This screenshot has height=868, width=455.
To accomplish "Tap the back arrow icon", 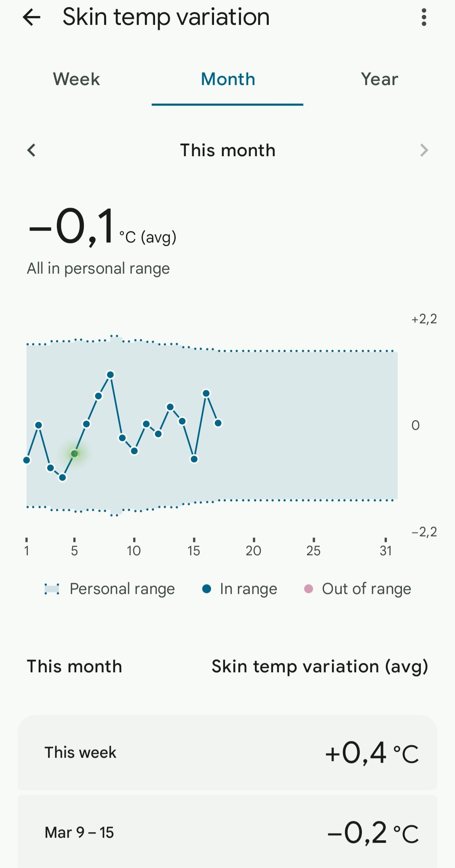I will tap(32, 18).
